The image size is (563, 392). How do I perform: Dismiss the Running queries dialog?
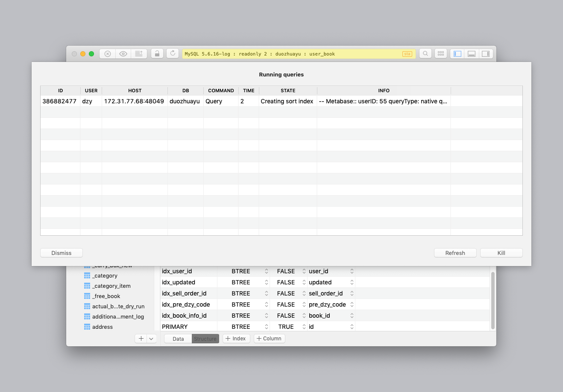tap(61, 252)
